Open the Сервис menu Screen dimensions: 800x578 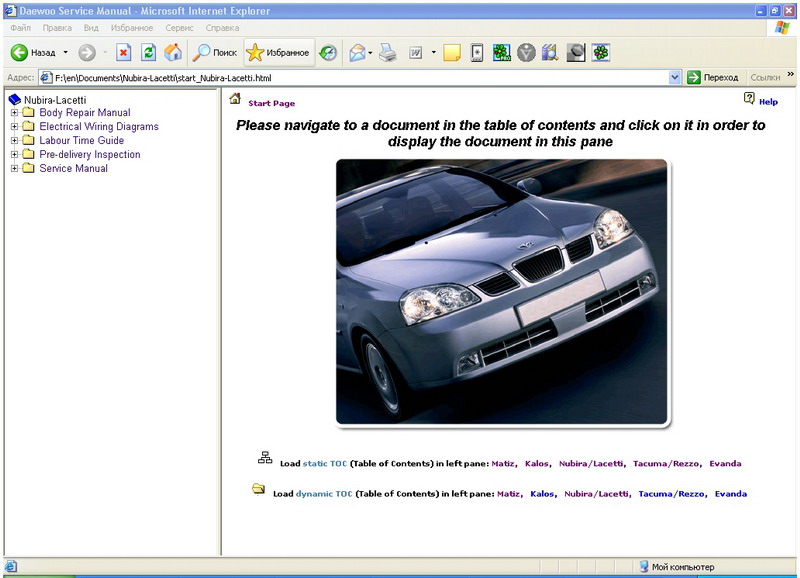point(179,28)
